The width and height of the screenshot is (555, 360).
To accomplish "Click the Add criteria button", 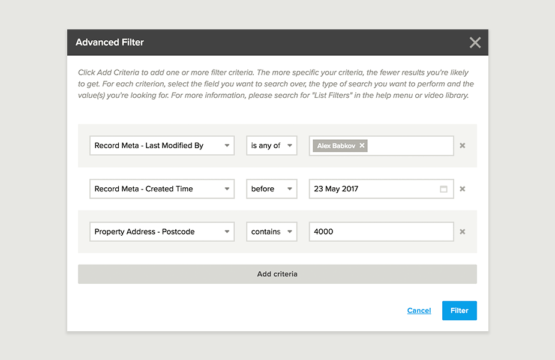I will pos(277,274).
